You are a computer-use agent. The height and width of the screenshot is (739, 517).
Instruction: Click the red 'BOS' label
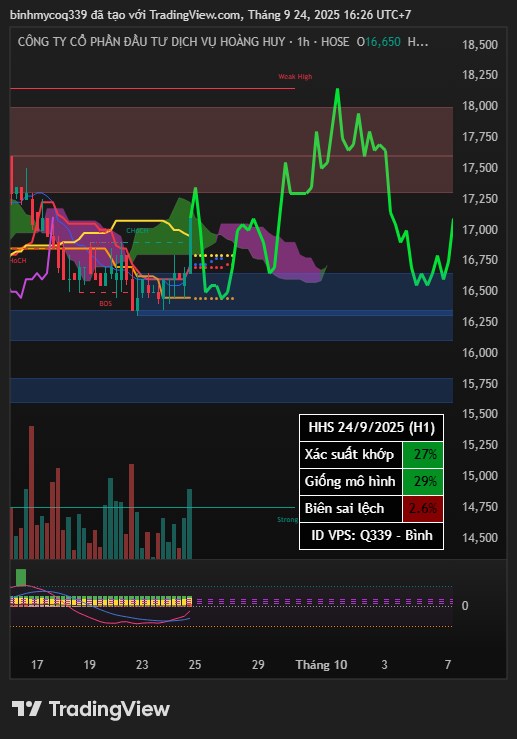(x=106, y=304)
